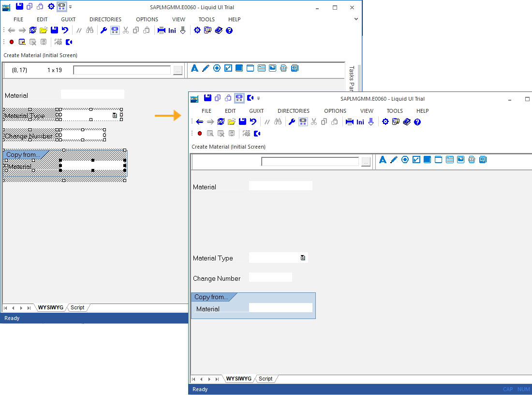Select the WYSIWYG tab in the back window
This screenshot has width=532, height=395.
51,308
